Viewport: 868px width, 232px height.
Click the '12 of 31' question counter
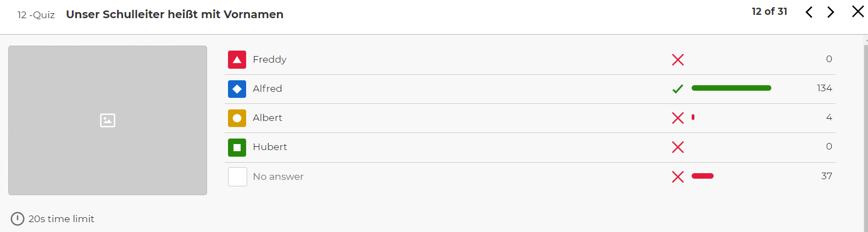(769, 12)
